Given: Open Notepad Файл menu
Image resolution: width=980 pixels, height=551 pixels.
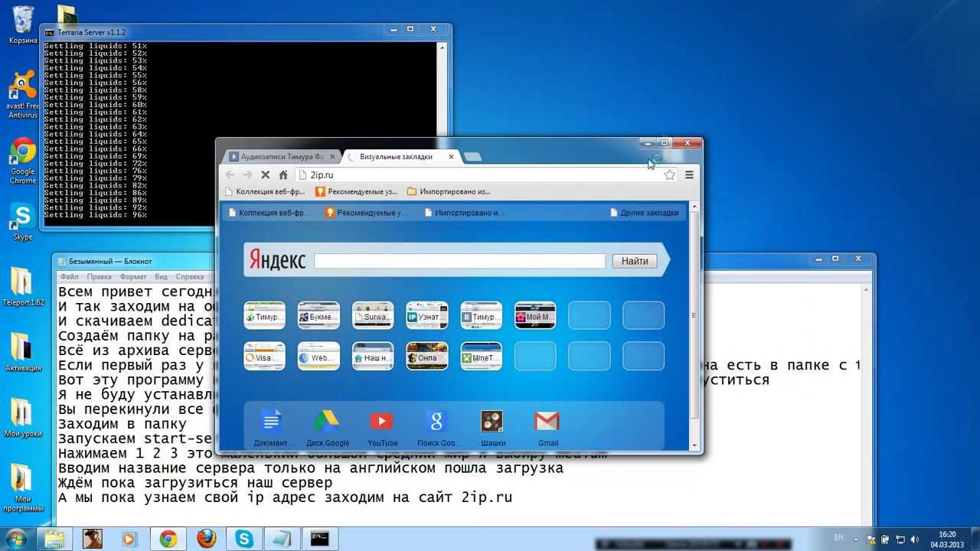Looking at the screenshot, I should [x=69, y=276].
